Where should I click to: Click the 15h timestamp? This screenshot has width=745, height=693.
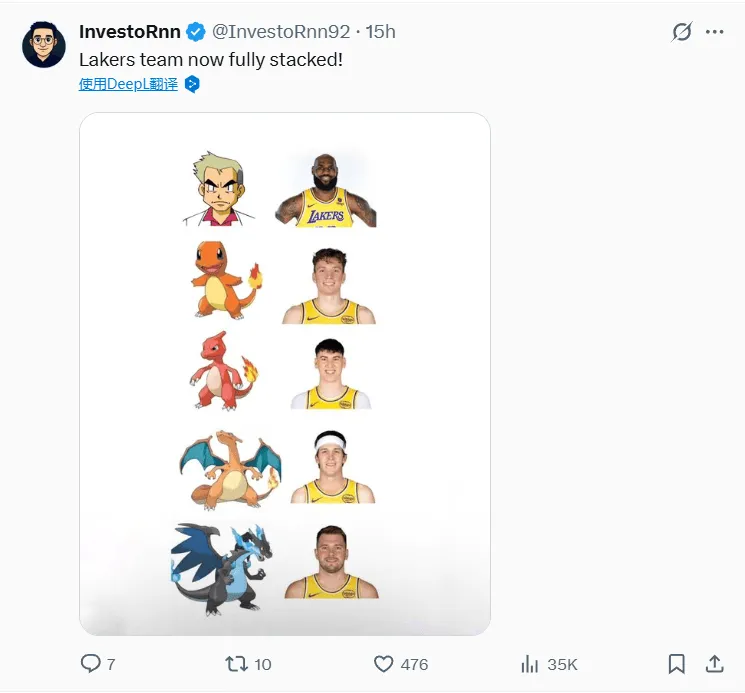tap(380, 32)
